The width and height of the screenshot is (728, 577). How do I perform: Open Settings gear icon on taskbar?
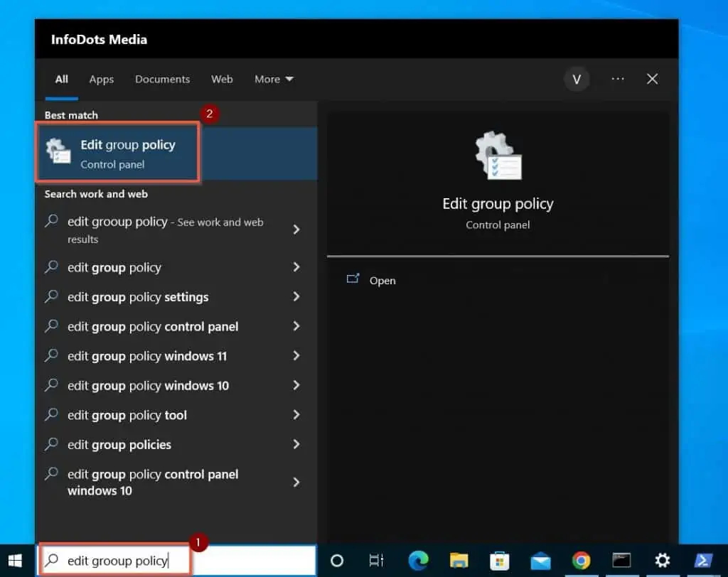coord(663,561)
